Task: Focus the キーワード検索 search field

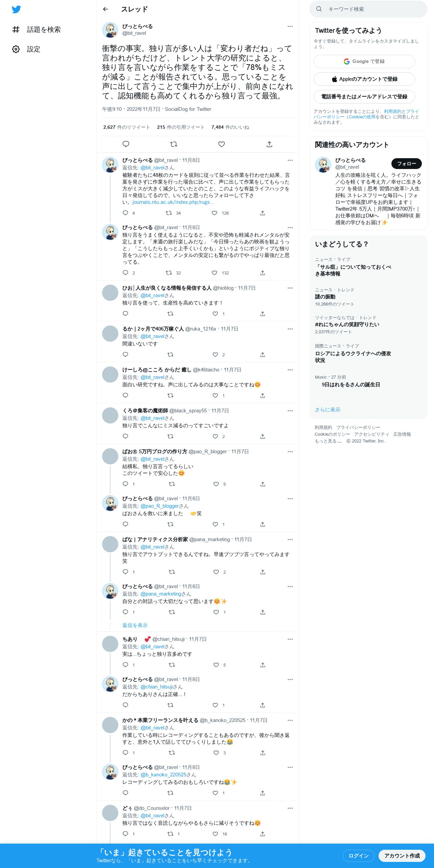Action: (368, 9)
